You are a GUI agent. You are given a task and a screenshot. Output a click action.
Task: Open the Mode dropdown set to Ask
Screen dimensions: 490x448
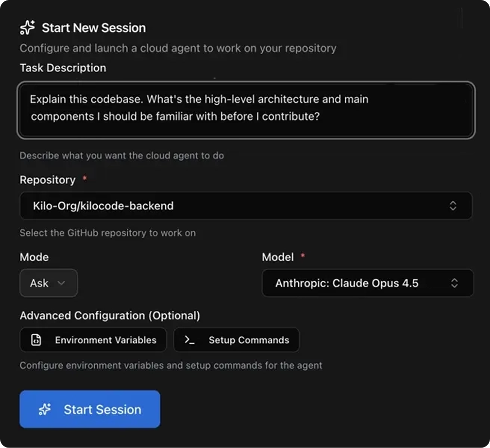tap(49, 283)
